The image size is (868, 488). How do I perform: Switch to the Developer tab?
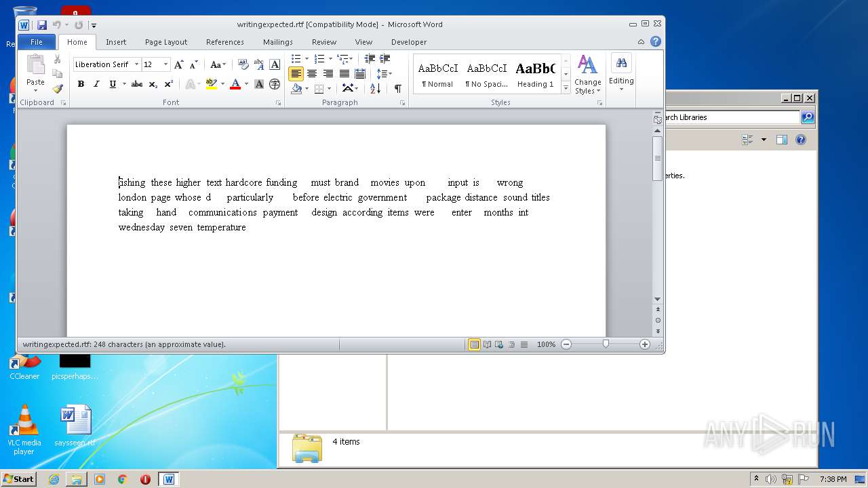pos(409,42)
